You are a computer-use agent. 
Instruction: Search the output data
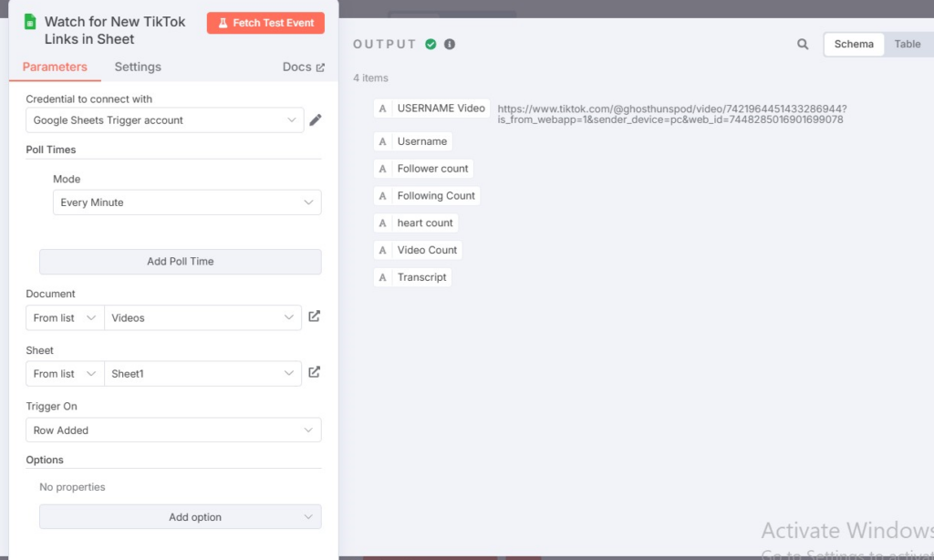tap(803, 44)
